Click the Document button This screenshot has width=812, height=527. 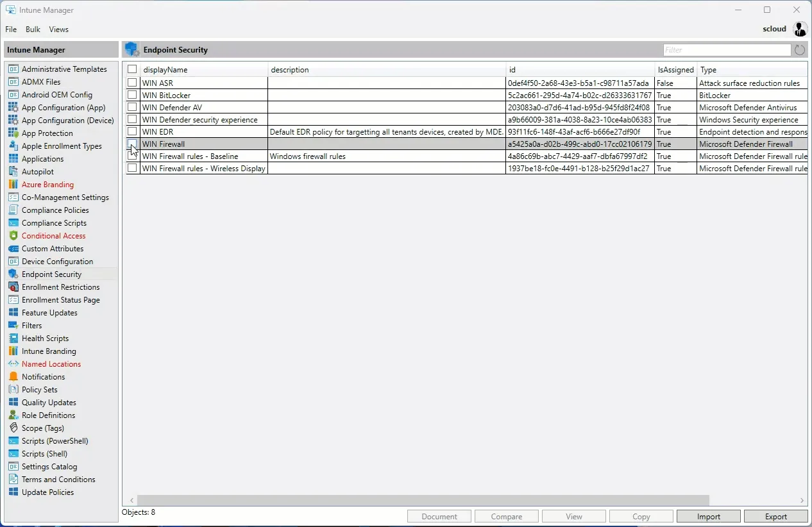click(439, 517)
